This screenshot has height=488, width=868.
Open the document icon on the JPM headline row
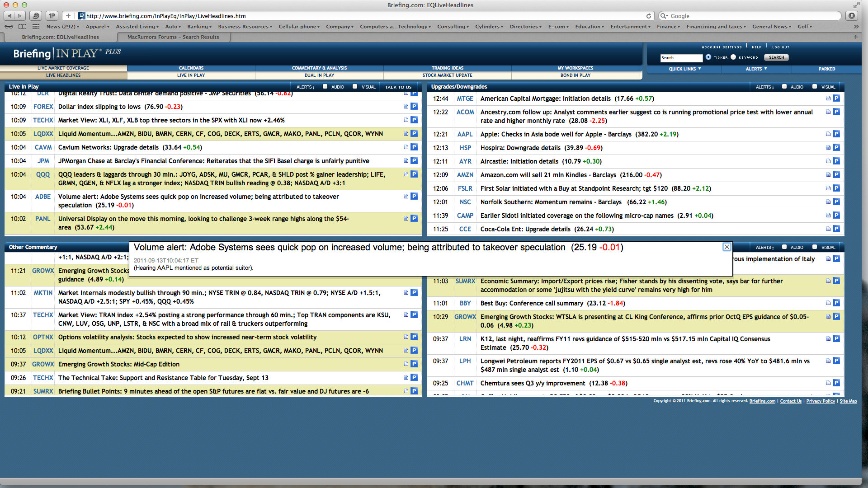[406, 161]
